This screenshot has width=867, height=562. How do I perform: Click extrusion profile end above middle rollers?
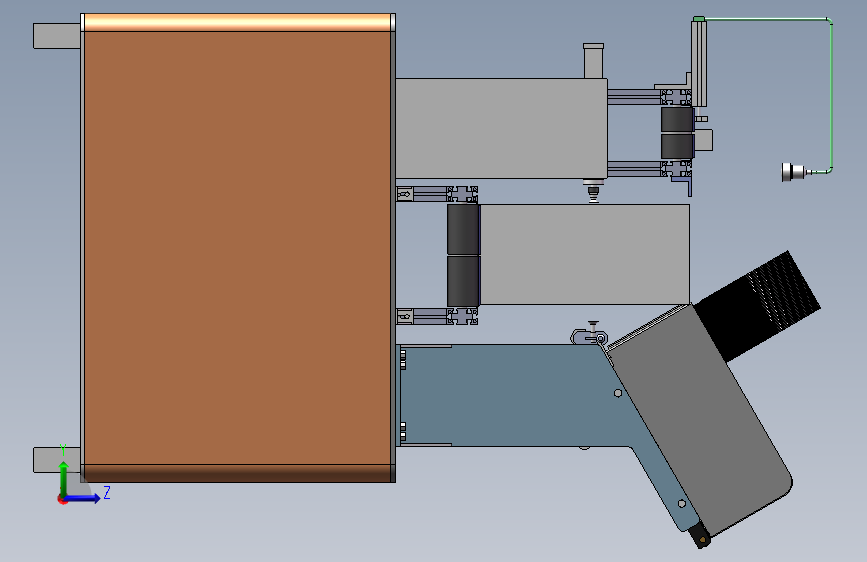pos(462,194)
